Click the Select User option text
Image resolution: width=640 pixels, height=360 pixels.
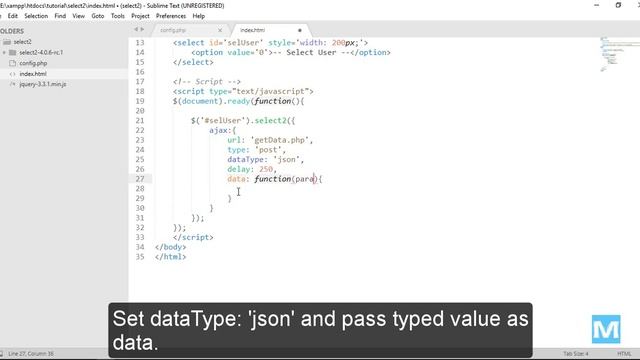(311, 52)
